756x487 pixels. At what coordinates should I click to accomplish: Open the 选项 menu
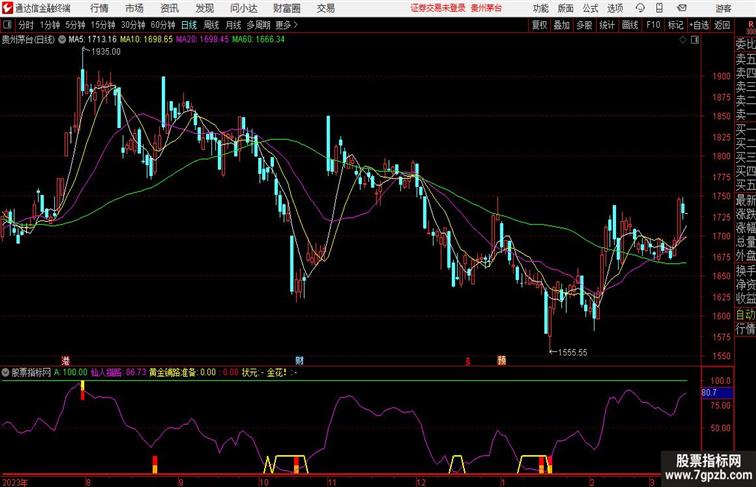pos(615,8)
